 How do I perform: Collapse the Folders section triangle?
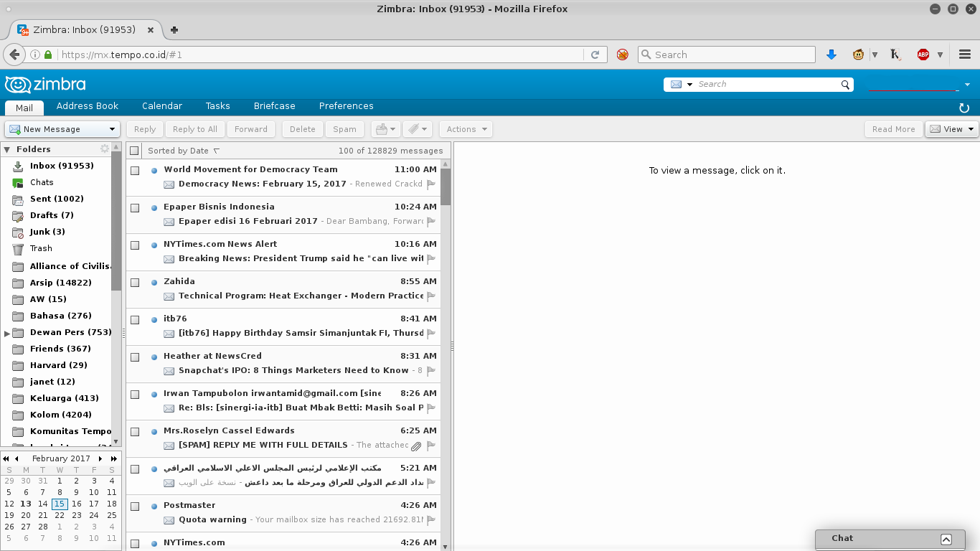[7, 149]
